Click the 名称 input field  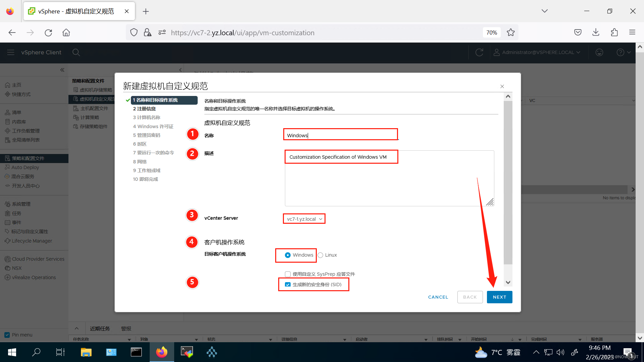341,136
